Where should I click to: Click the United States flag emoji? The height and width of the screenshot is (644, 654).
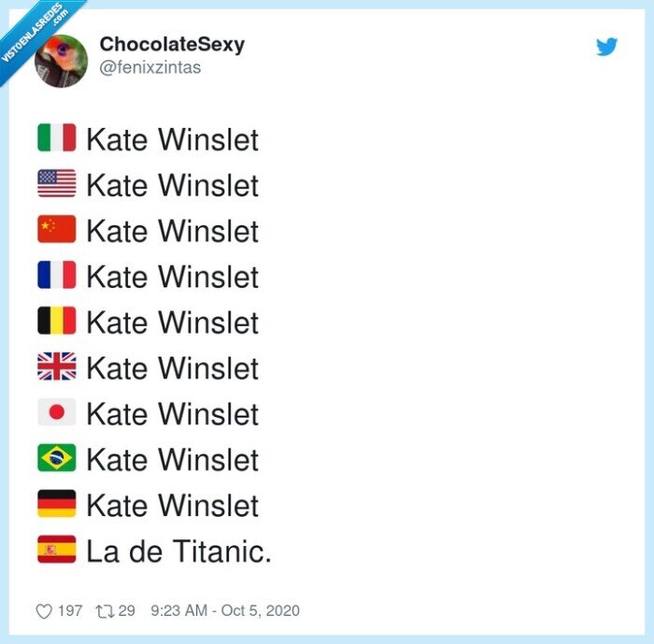[56, 184]
